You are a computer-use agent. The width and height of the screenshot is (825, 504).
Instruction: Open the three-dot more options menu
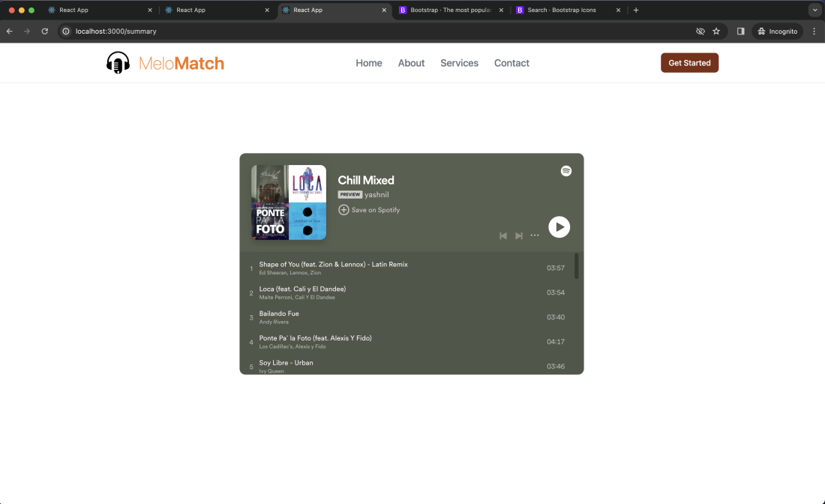535,235
